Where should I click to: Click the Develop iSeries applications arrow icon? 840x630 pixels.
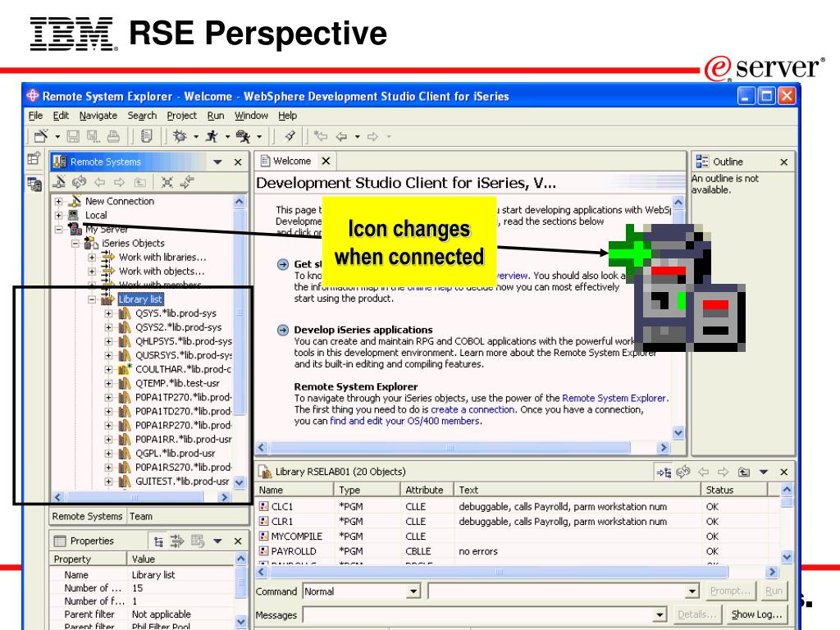point(283,330)
